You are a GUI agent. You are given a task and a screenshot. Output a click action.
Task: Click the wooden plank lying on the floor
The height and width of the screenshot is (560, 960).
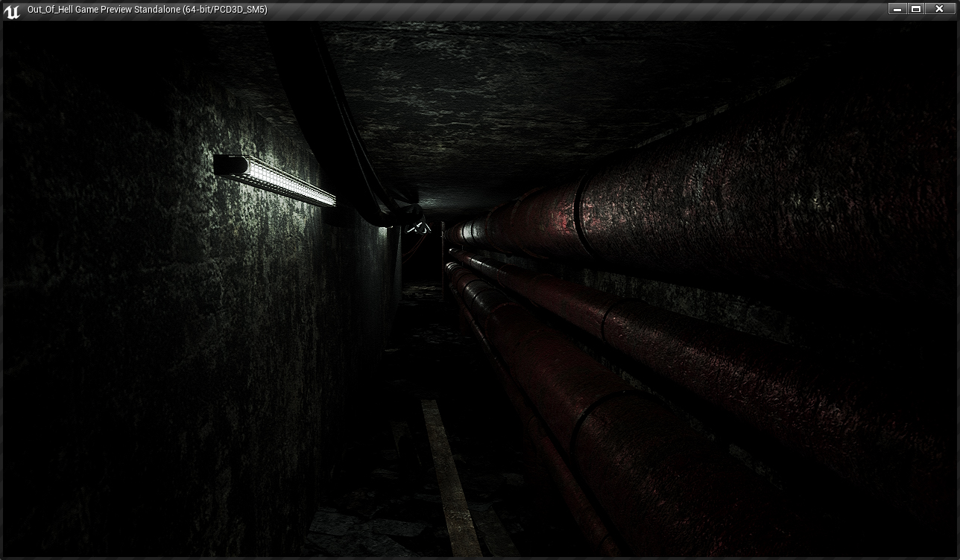click(449, 477)
